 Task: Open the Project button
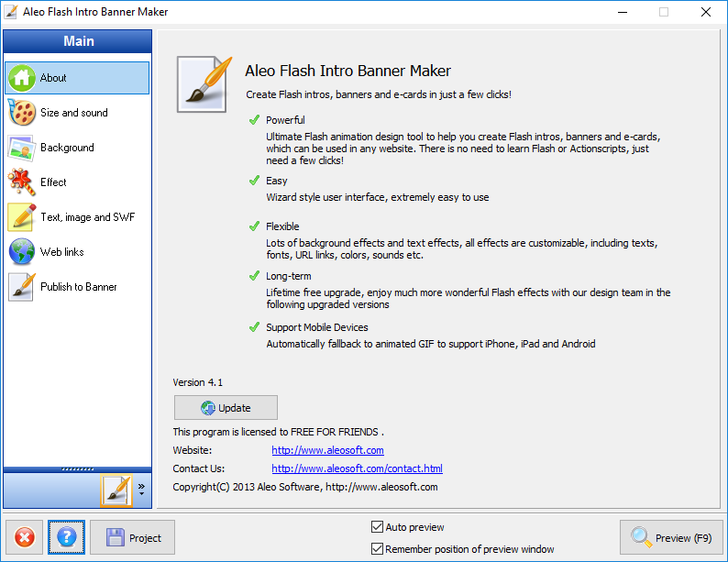[132, 537]
